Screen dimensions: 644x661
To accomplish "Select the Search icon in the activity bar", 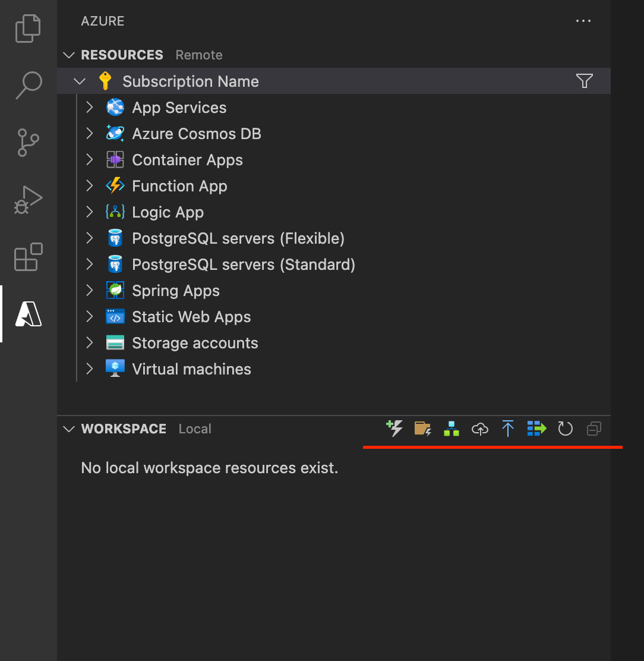I will point(28,86).
